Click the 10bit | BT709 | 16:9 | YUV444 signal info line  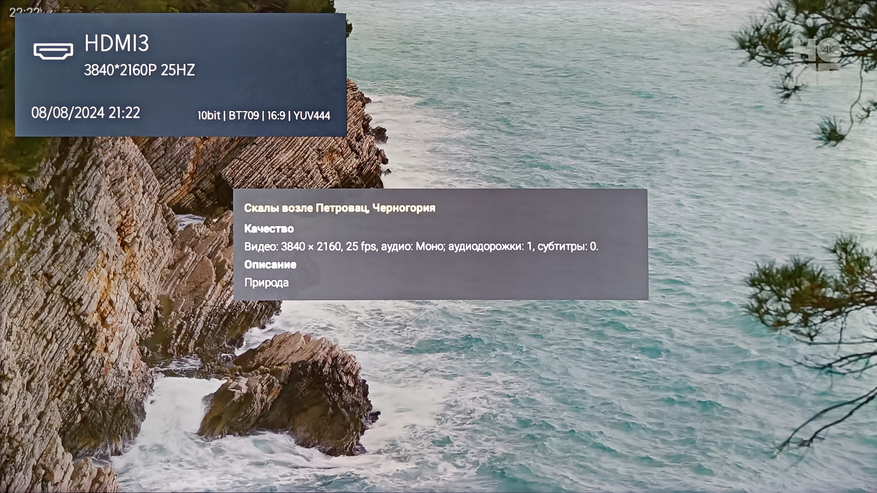[x=263, y=115]
